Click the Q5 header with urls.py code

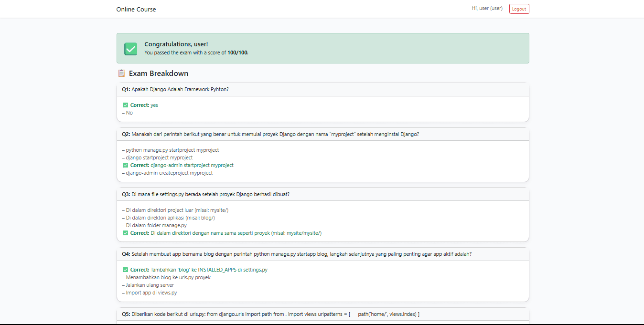(271, 314)
